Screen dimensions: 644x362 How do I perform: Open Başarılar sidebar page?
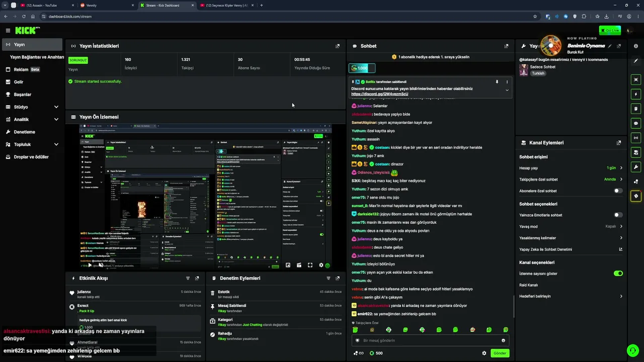[31, 95]
